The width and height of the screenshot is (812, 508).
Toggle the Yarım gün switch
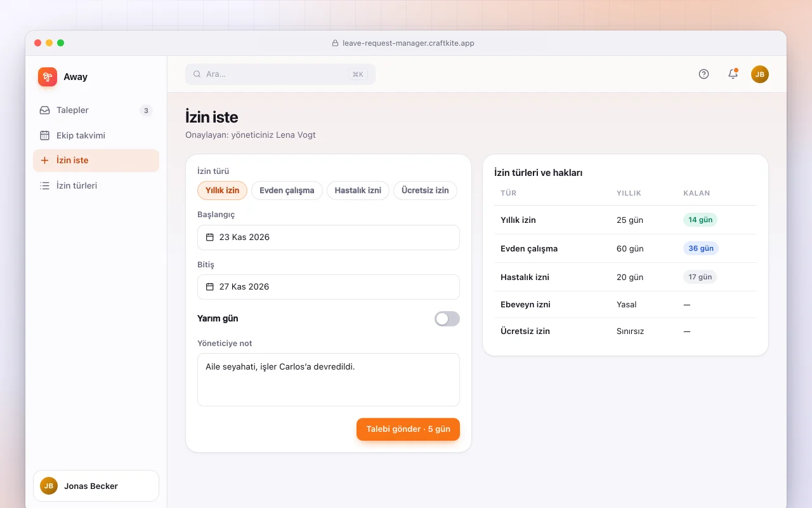tap(447, 319)
